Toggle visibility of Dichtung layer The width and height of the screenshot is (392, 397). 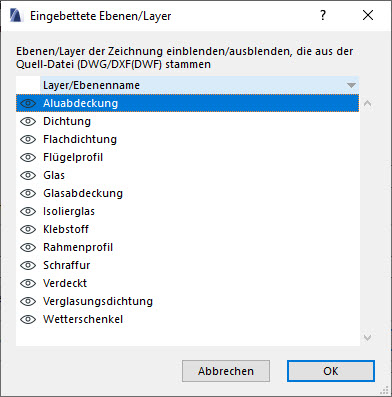point(28,121)
